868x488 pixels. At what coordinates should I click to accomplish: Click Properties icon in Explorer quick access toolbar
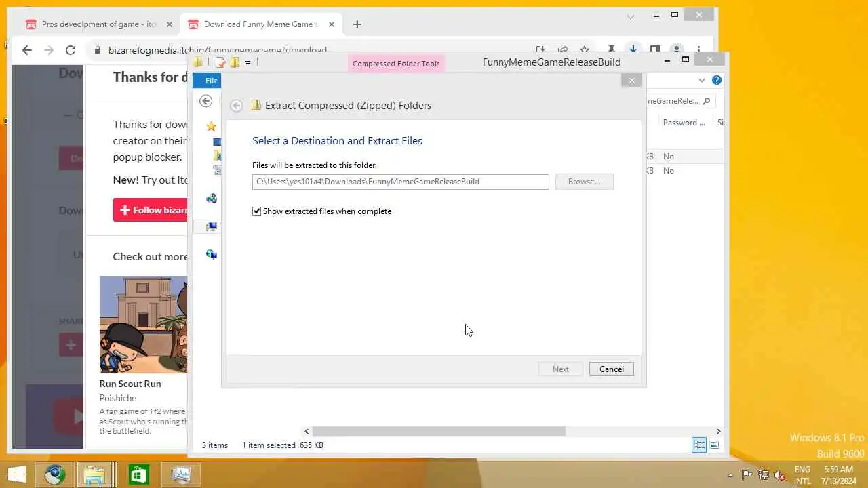[220, 62]
